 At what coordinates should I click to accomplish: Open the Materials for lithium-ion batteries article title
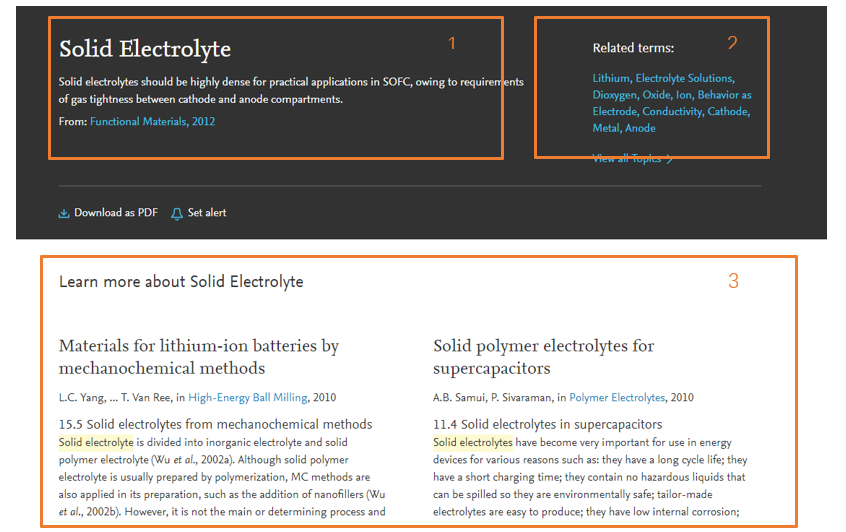(x=198, y=357)
